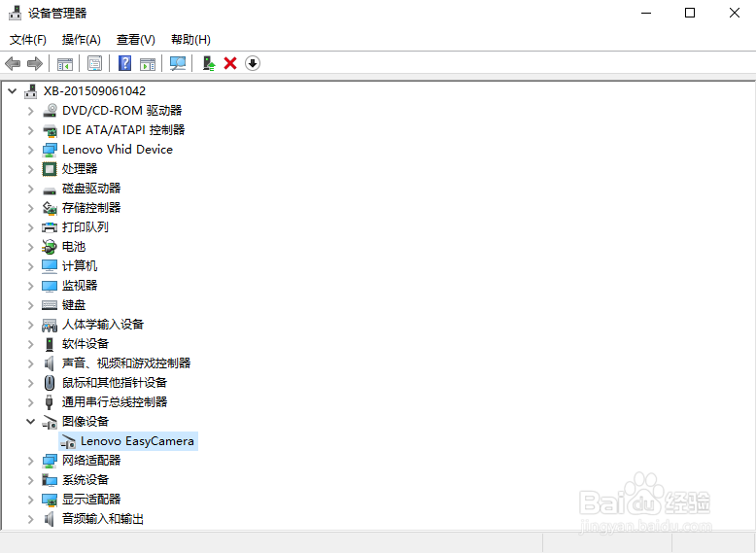This screenshot has width=756, height=553.
Task: Expand the 系统设备 node
Action: (31, 480)
